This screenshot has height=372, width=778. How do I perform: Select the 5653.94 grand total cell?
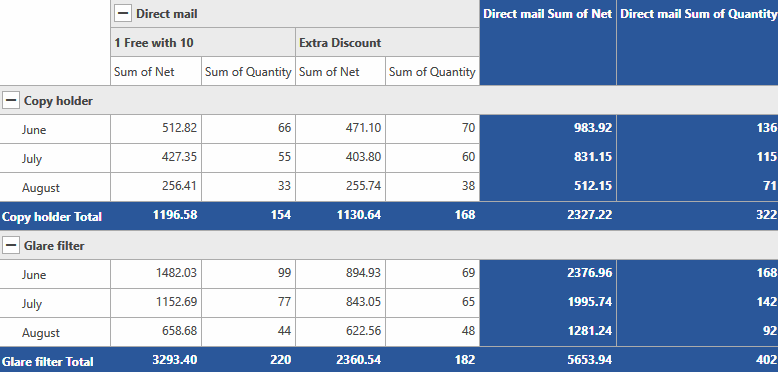548,360
